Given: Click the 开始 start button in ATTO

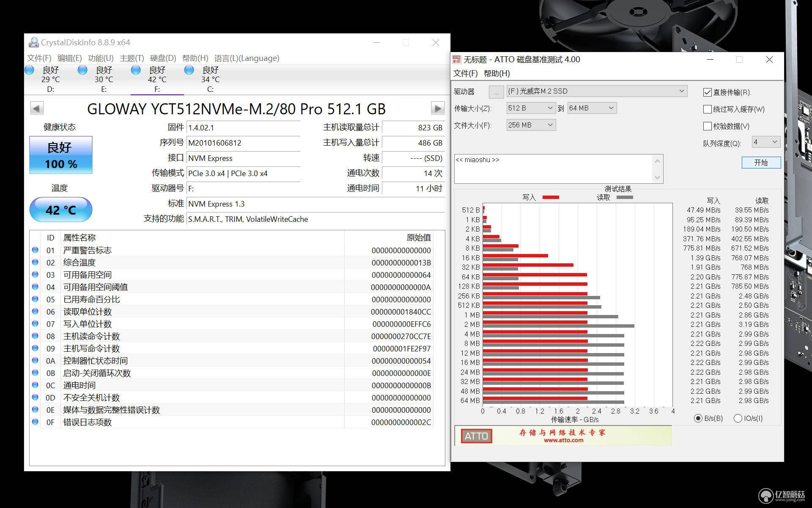Looking at the screenshot, I should pos(761,163).
